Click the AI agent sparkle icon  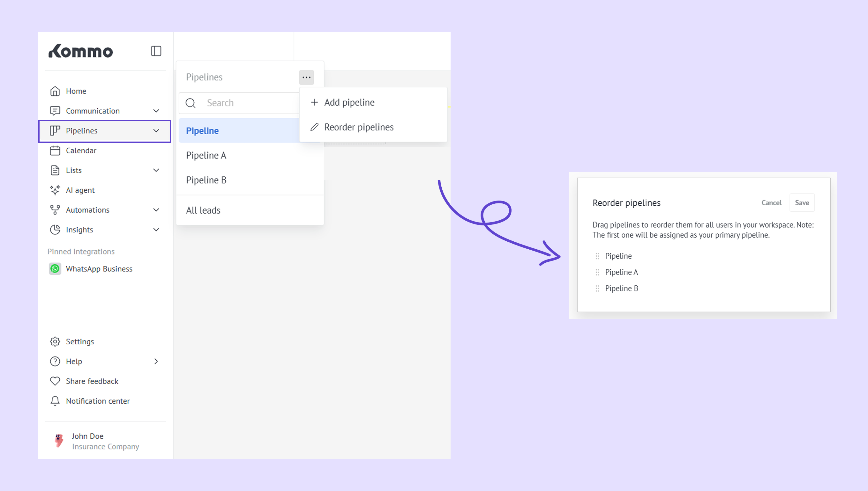pyautogui.click(x=55, y=190)
